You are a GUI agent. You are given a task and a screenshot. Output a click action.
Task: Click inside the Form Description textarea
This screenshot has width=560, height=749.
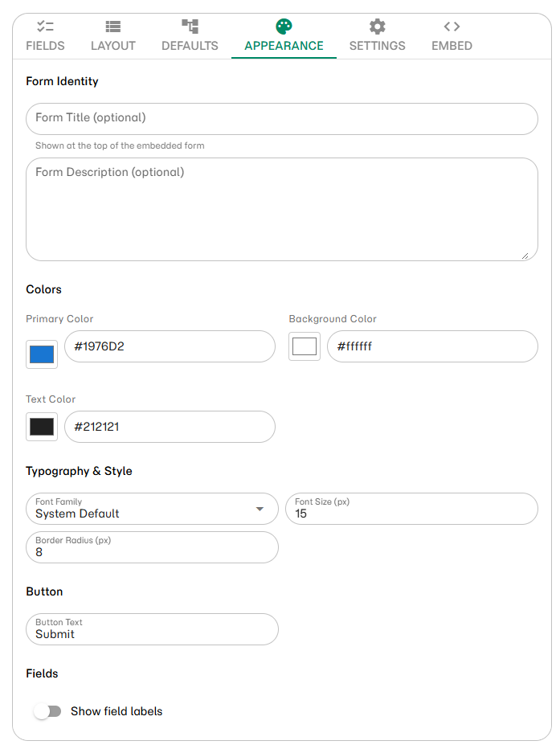click(281, 209)
